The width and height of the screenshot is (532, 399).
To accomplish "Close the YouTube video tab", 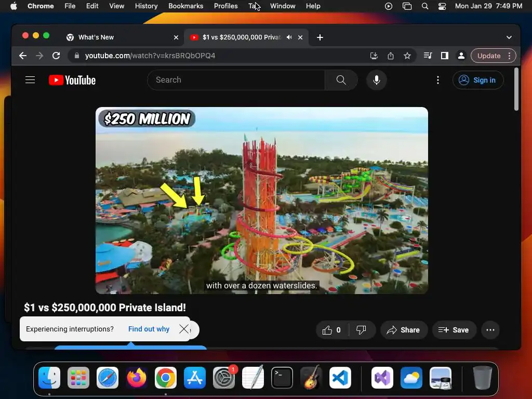I will tap(300, 37).
